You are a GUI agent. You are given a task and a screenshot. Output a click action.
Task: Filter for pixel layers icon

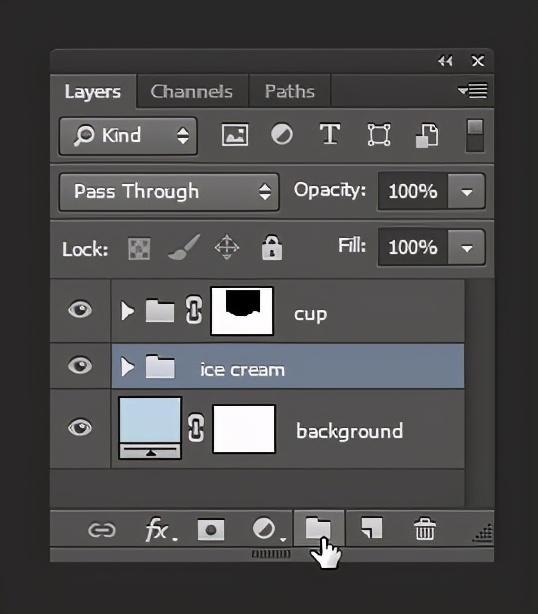(x=235, y=135)
